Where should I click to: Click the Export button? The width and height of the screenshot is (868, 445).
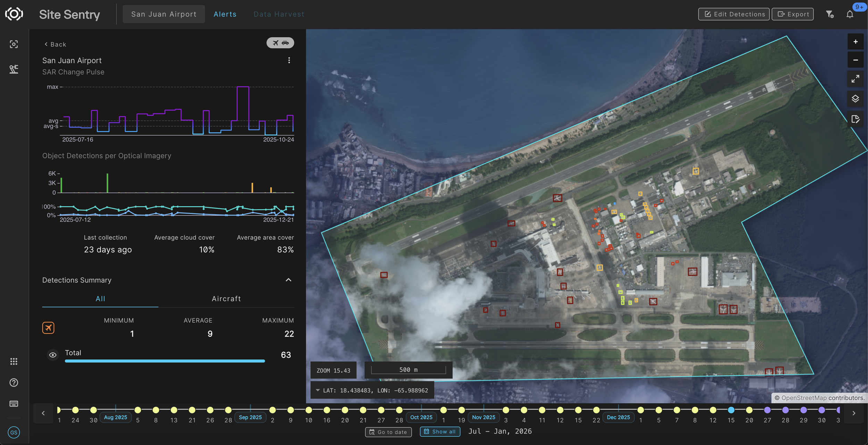coord(792,14)
